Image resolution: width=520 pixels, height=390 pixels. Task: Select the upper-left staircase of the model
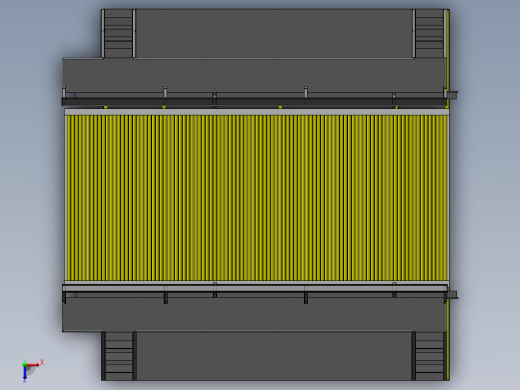[118, 33]
